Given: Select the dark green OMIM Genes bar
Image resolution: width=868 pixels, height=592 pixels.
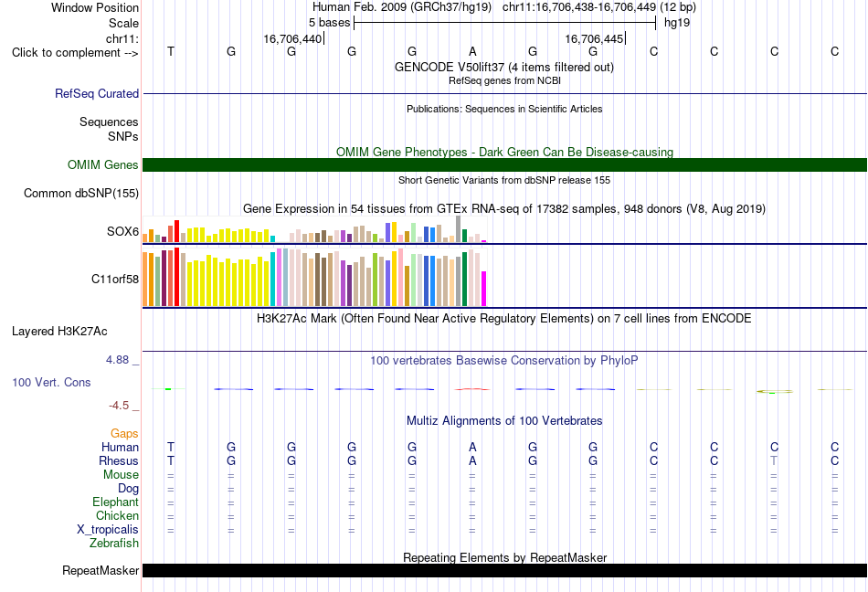Looking at the screenshot, I should 505,164.
